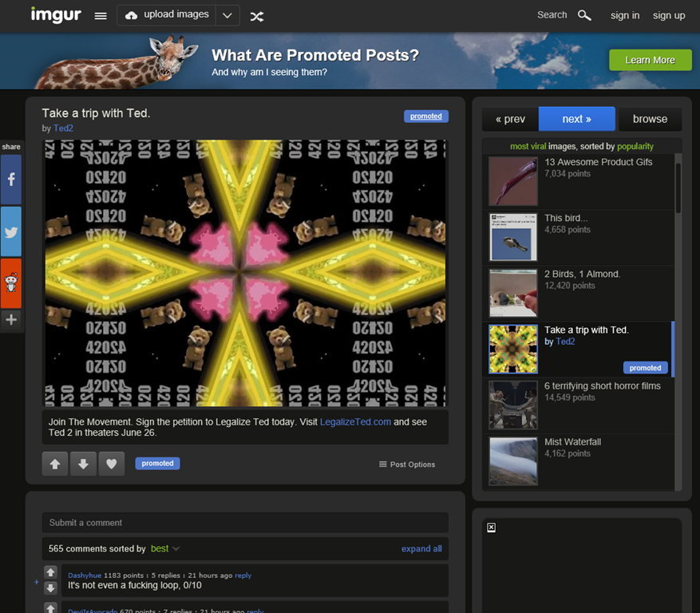The height and width of the screenshot is (613, 700).
Task: Click promoted badge in sidebar list
Action: tap(645, 367)
